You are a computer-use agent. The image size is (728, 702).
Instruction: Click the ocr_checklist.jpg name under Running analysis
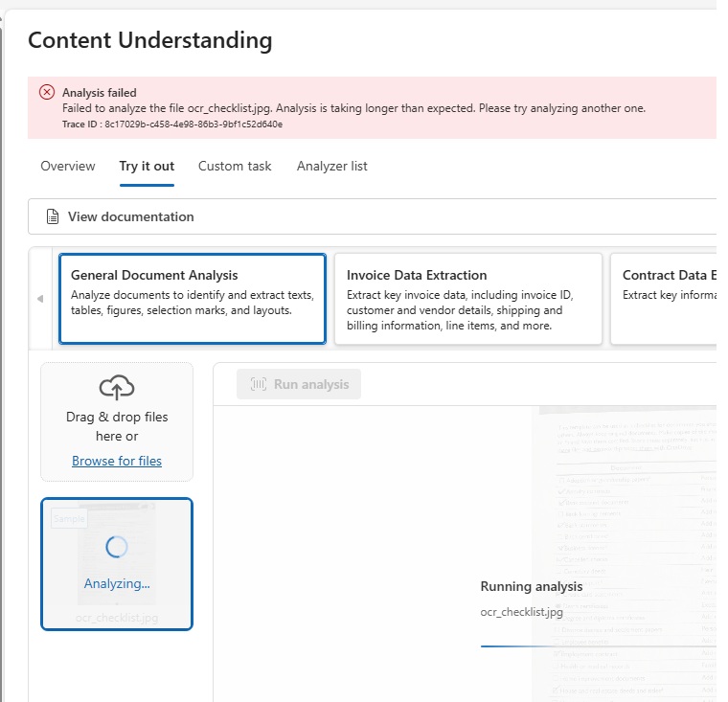click(521, 612)
